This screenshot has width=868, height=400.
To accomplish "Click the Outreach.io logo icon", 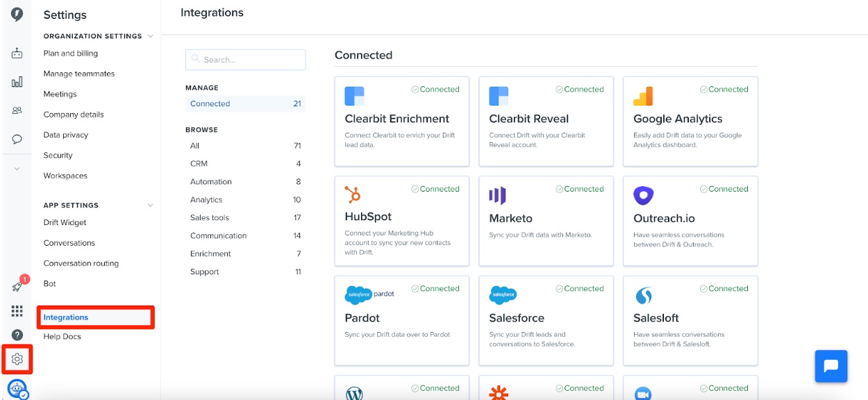I will (644, 196).
